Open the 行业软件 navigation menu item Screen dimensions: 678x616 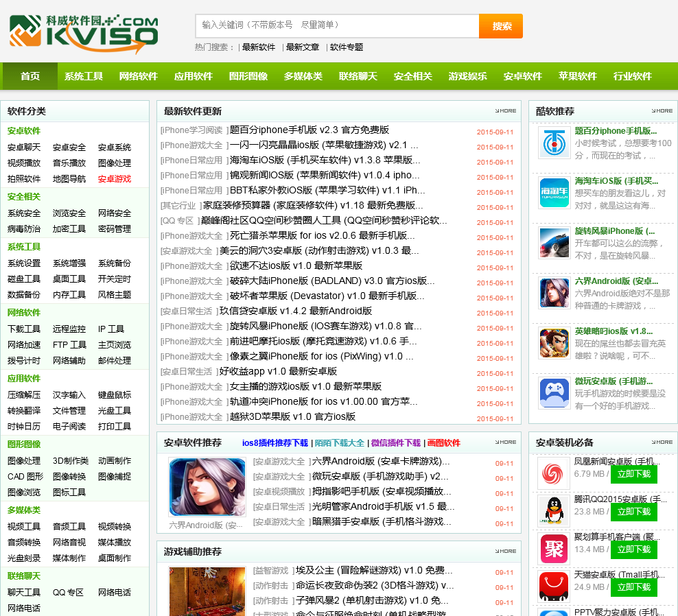(x=633, y=76)
